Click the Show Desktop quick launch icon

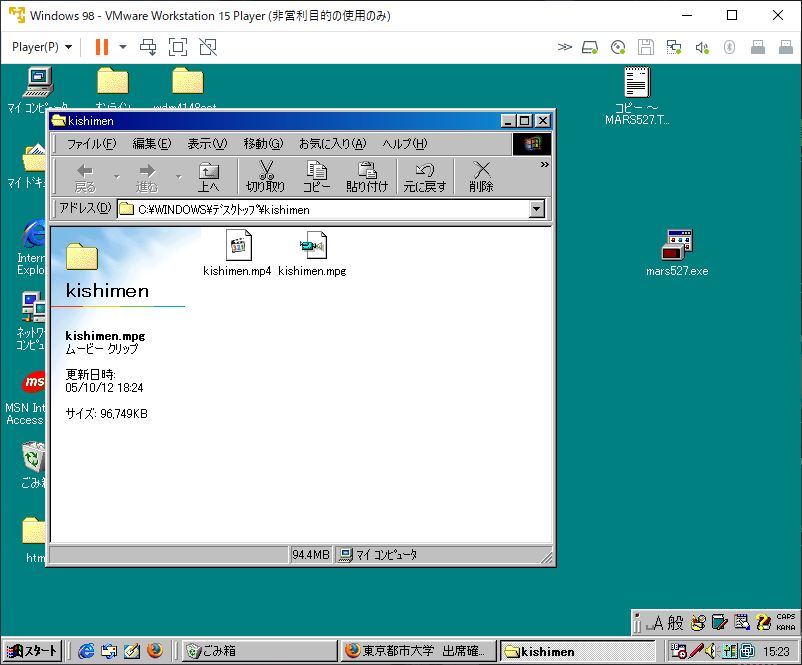[x=132, y=651]
